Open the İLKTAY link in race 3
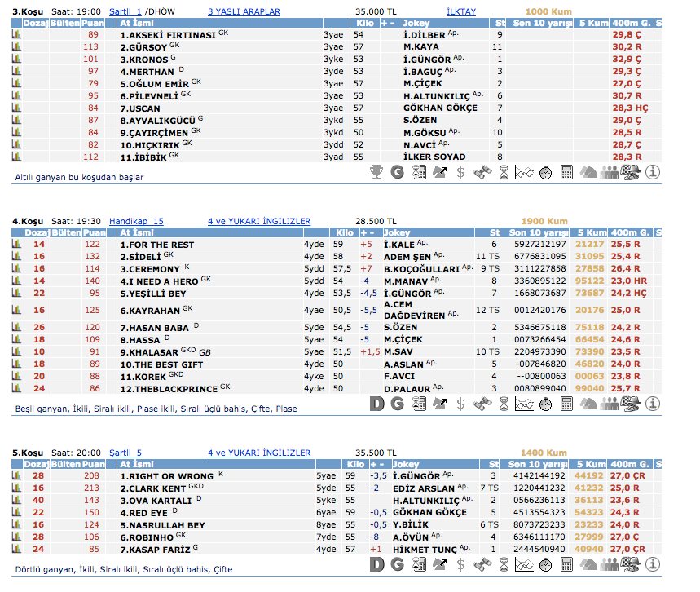 [x=462, y=12]
